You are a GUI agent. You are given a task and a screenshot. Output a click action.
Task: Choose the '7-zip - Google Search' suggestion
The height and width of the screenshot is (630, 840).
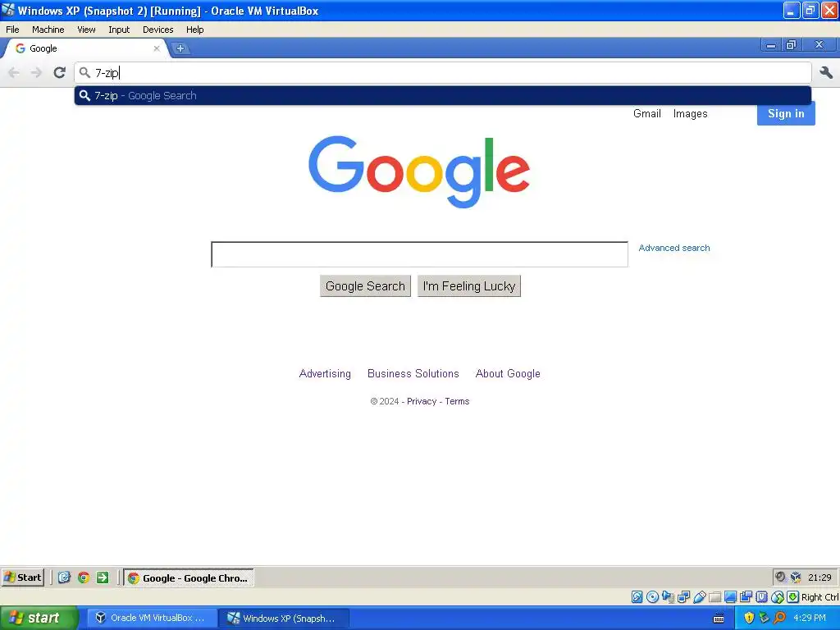click(x=442, y=95)
